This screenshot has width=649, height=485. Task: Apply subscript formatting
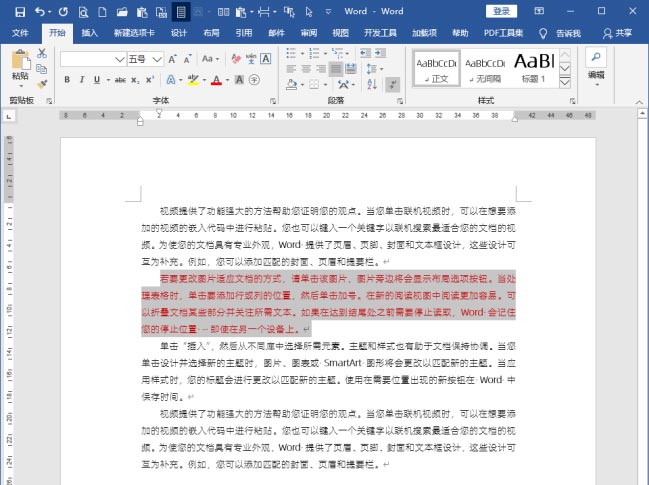(x=135, y=80)
